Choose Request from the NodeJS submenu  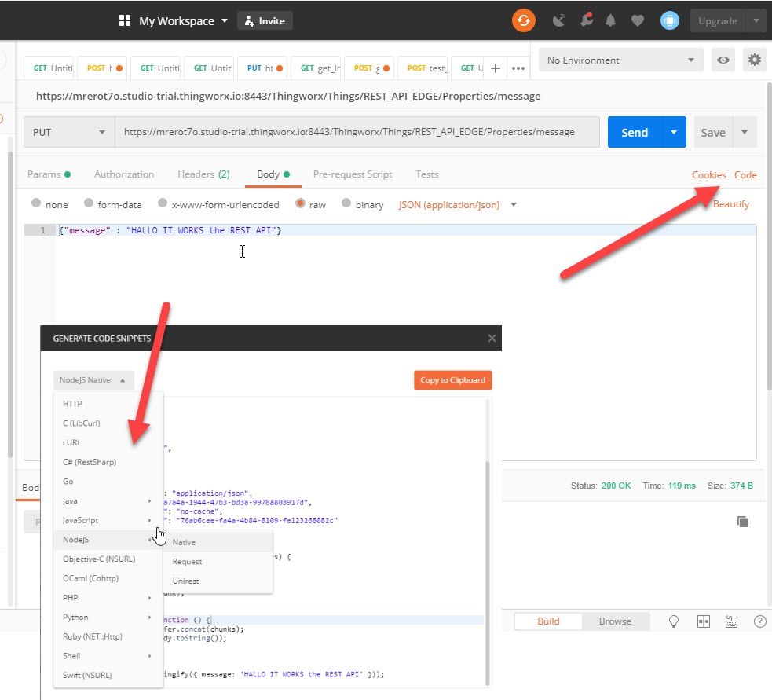click(x=187, y=562)
